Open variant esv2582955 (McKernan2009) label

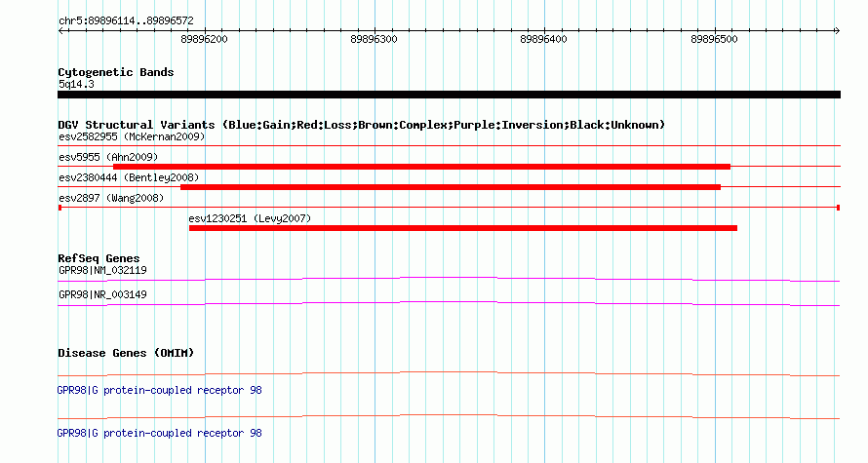click(x=132, y=136)
